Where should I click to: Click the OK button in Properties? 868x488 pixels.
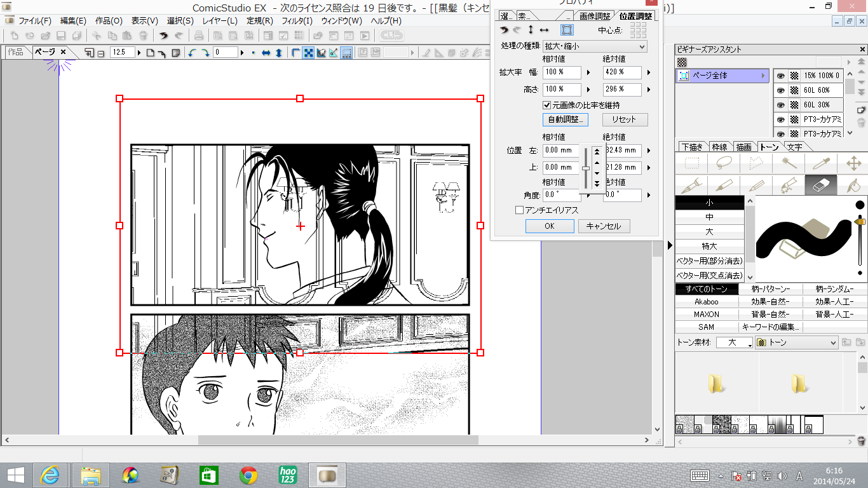pos(550,226)
